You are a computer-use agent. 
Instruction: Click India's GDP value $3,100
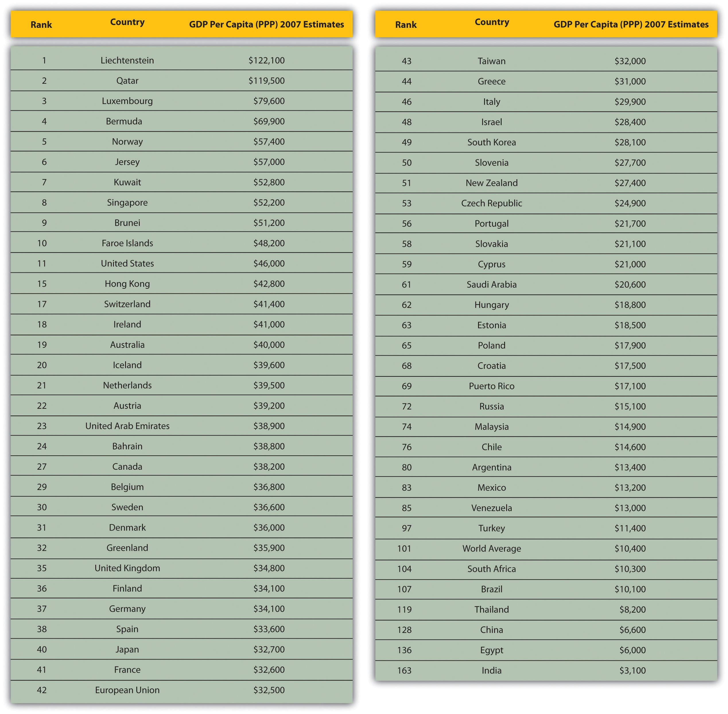(x=633, y=670)
